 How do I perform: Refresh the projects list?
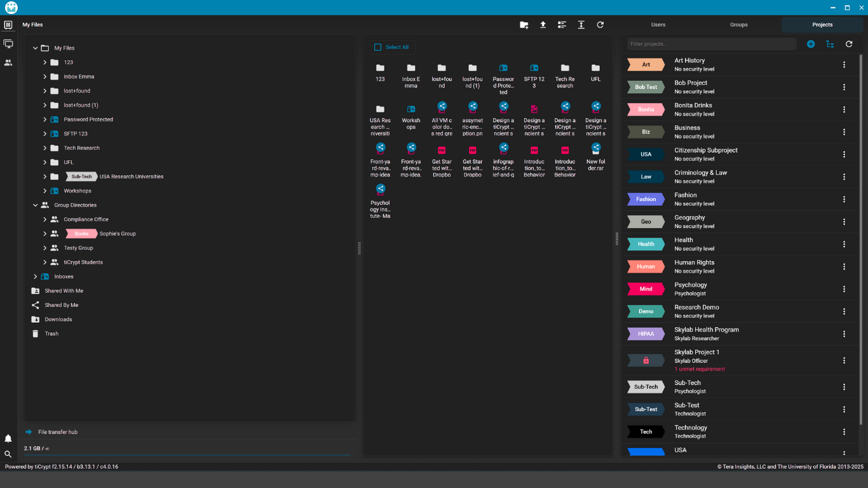click(x=849, y=44)
